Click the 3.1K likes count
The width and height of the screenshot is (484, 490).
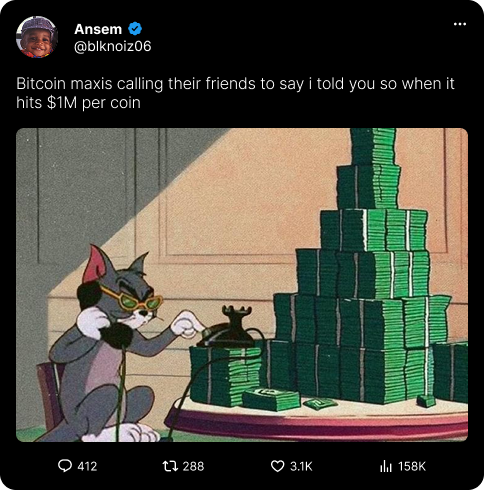[301, 466]
